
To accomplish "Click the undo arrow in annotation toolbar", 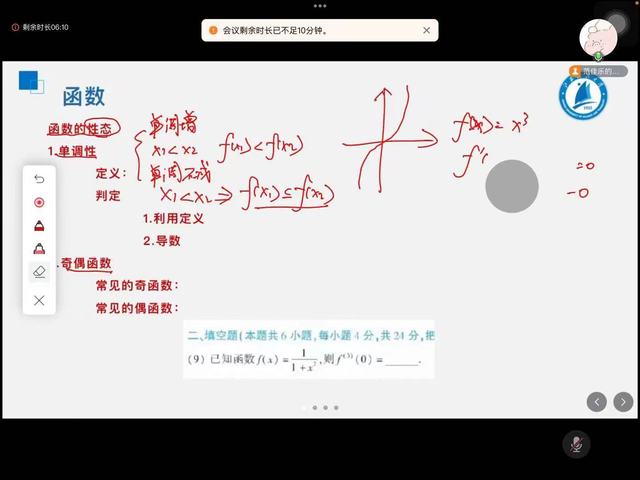I will (39, 179).
